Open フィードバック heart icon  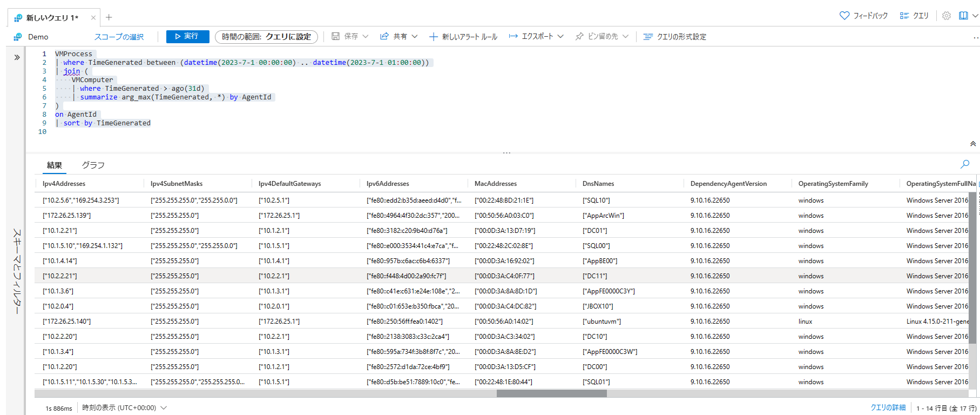pyautogui.click(x=844, y=16)
